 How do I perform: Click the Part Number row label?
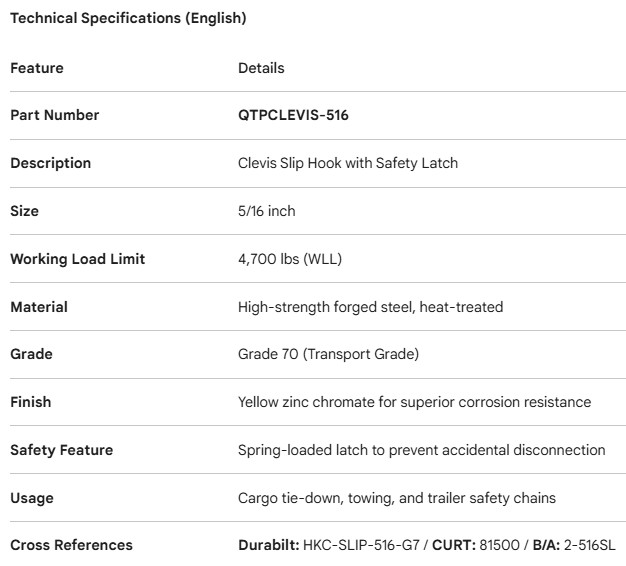pos(55,115)
